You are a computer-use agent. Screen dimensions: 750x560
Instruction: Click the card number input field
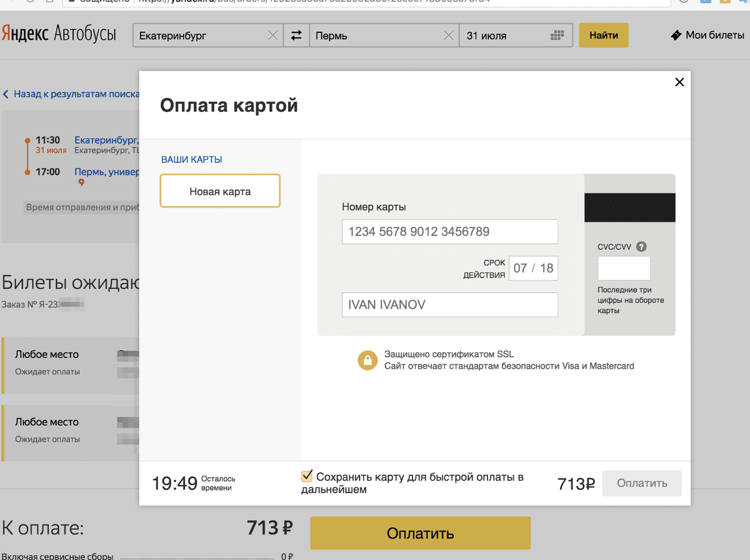pyautogui.click(x=449, y=231)
